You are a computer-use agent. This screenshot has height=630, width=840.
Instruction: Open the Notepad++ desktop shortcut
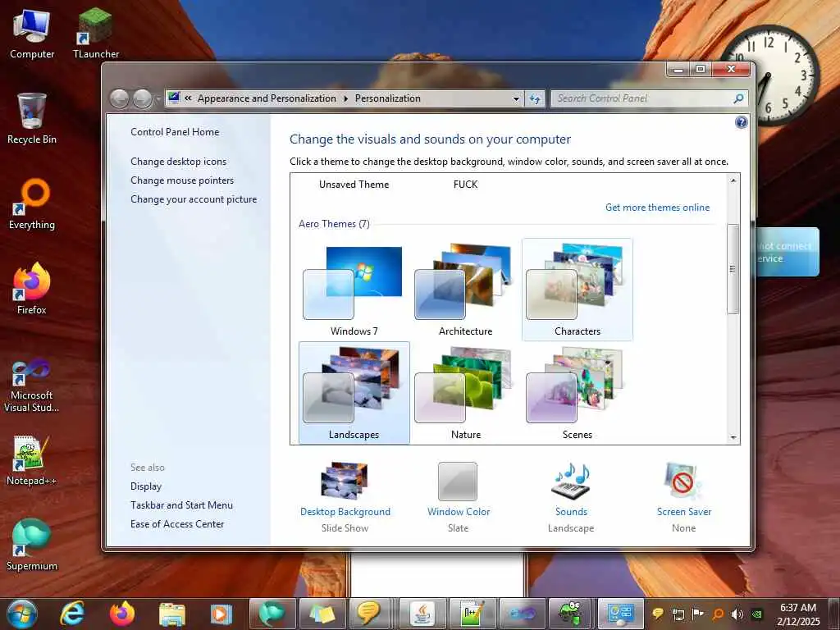(32, 461)
